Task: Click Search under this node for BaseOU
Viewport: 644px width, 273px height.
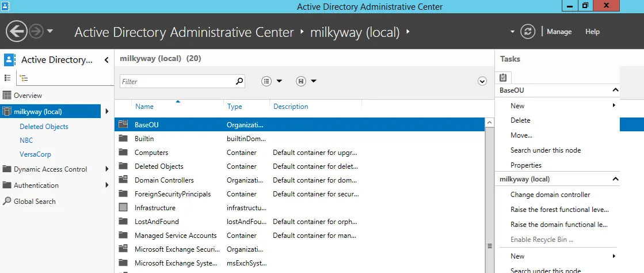Action: coord(546,150)
